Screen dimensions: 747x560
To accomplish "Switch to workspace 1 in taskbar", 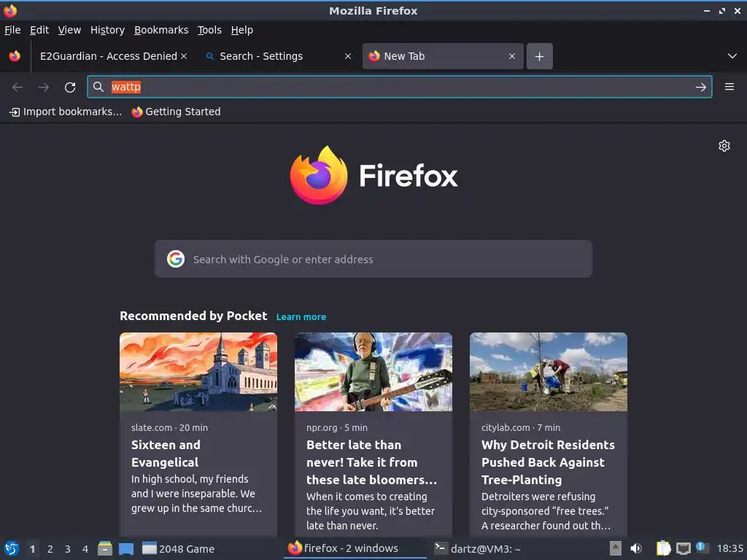I will click(x=32, y=549).
